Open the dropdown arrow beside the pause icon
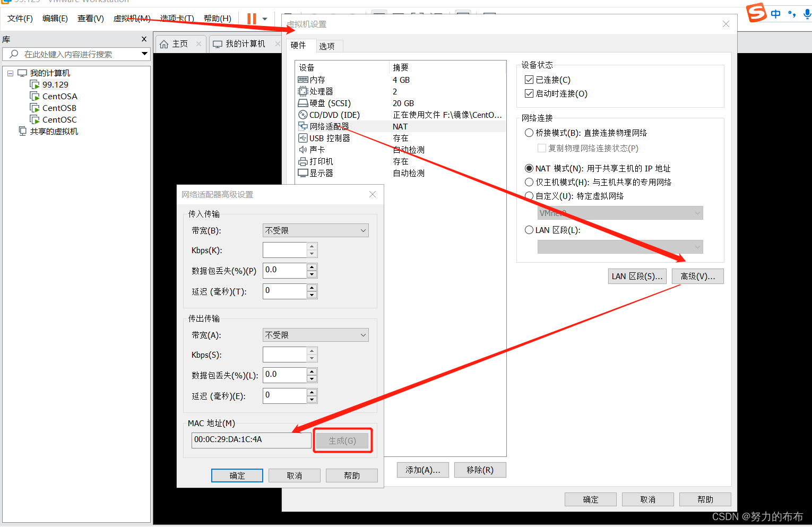The width and height of the screenshot is (812, 527). point(265,19)
